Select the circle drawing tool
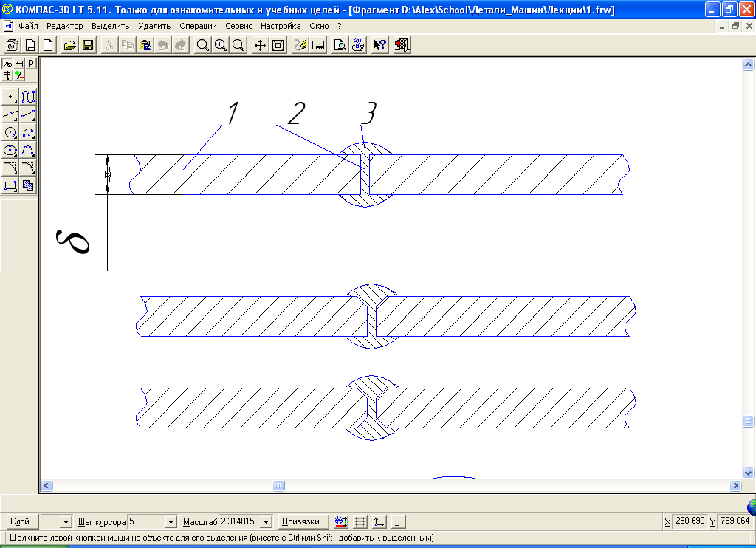756x548 pixels. (x=10, y=133)
